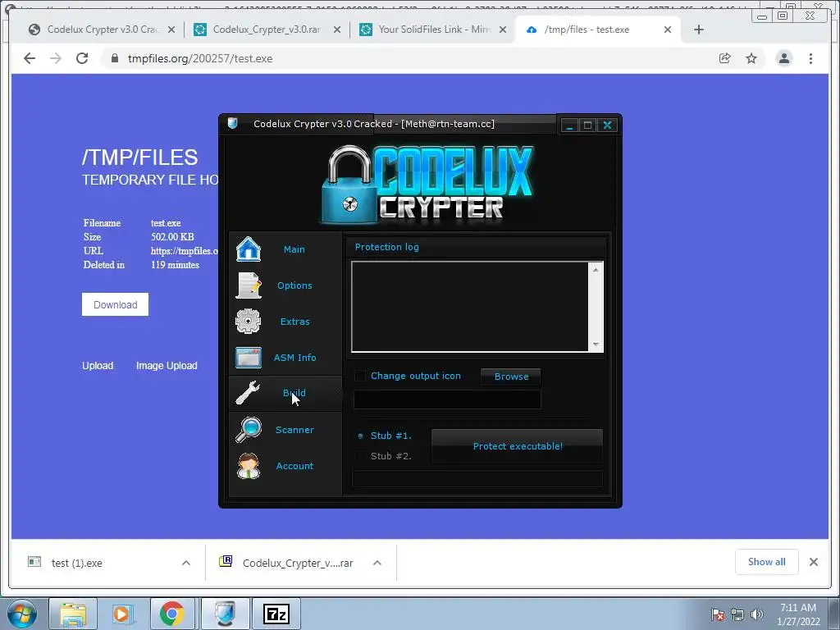Click the Download button on tmpfiles page
The image size is (840, 630).
point(115,304)
